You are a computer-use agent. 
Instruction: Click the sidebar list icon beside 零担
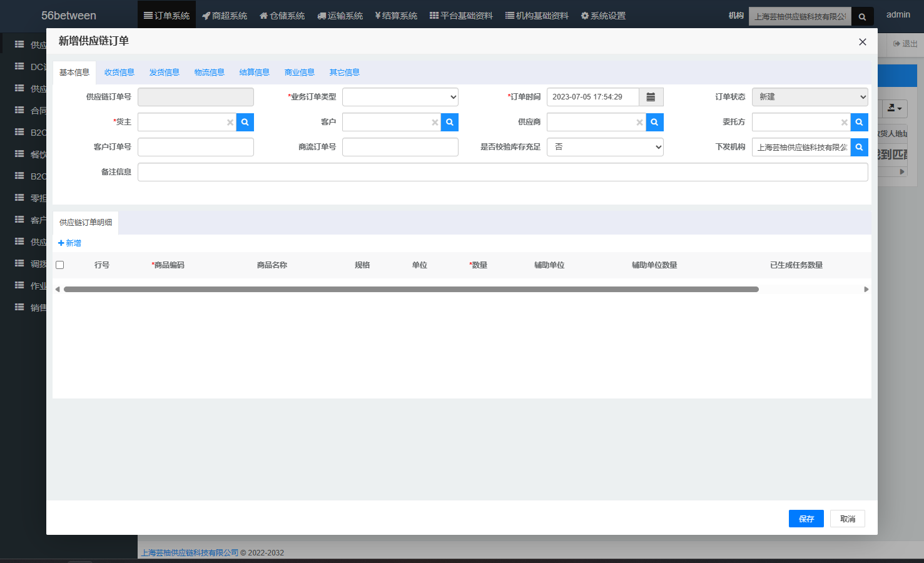pos(19,198)
